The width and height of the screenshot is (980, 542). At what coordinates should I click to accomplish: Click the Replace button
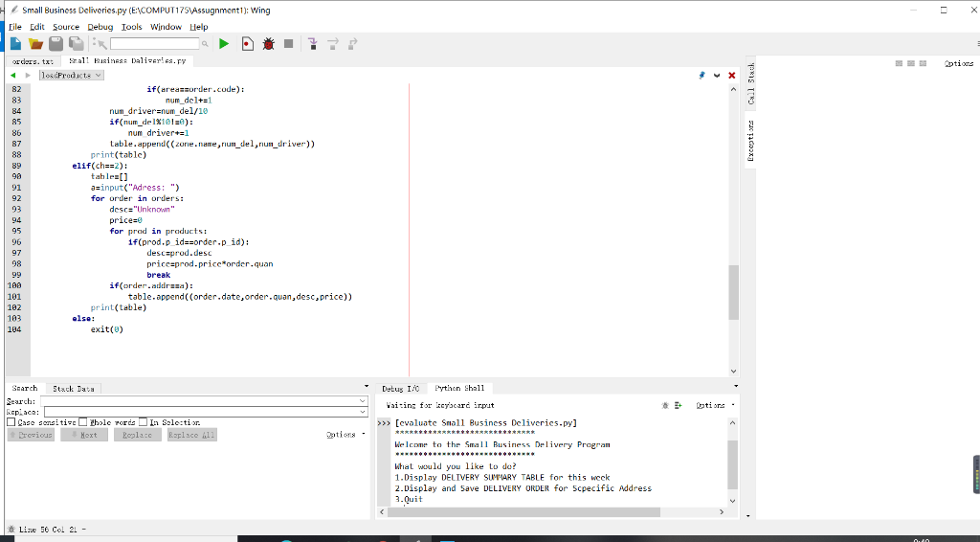[x=138, y=435]
